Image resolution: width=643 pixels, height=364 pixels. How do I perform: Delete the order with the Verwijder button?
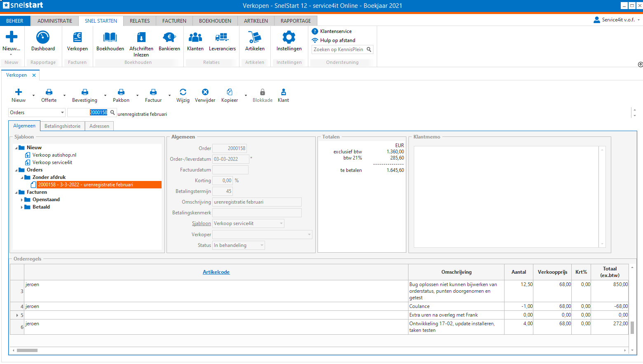[x=205, y=95]
